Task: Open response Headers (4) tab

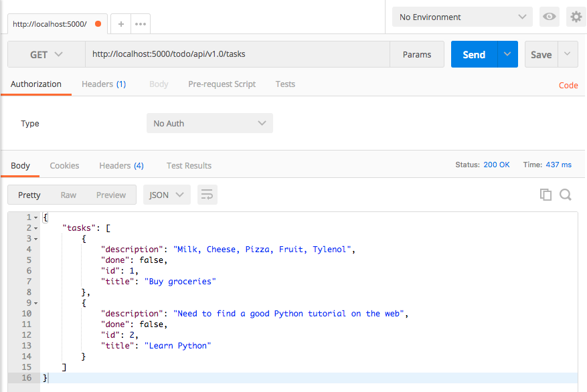Action: 121,166
